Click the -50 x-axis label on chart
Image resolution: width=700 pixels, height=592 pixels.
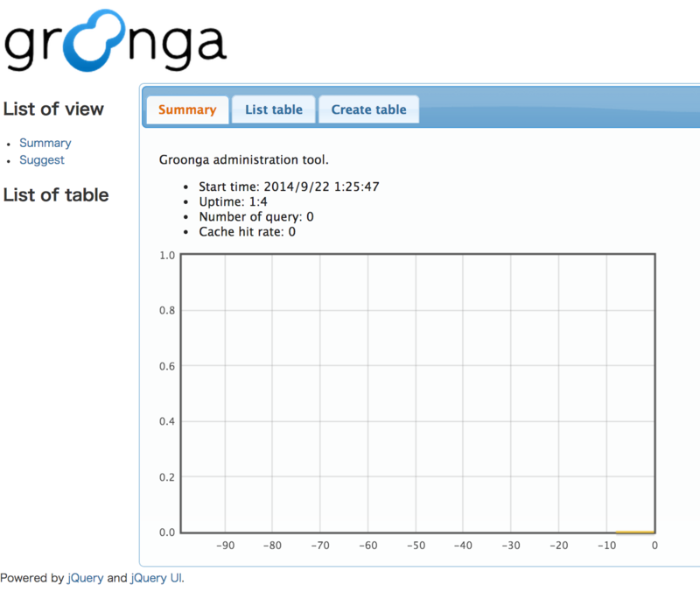point(416,545)
